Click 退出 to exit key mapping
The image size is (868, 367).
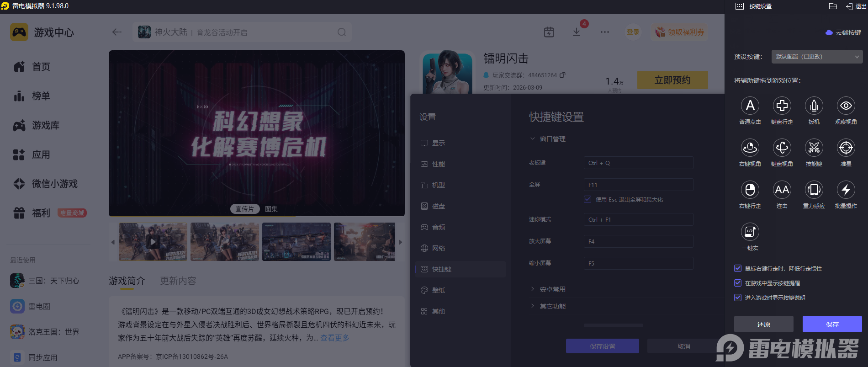coord(856,6)
